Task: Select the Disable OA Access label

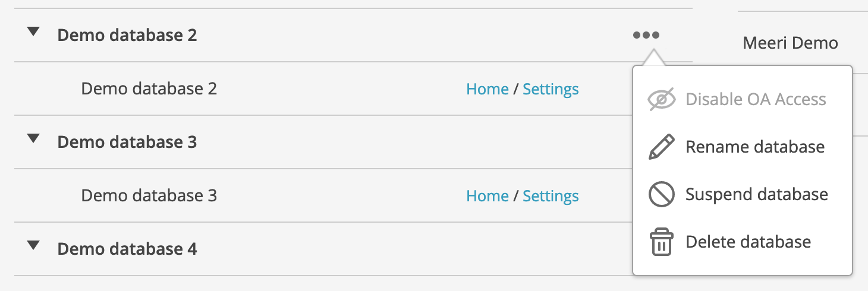Action: pos(756,99)
